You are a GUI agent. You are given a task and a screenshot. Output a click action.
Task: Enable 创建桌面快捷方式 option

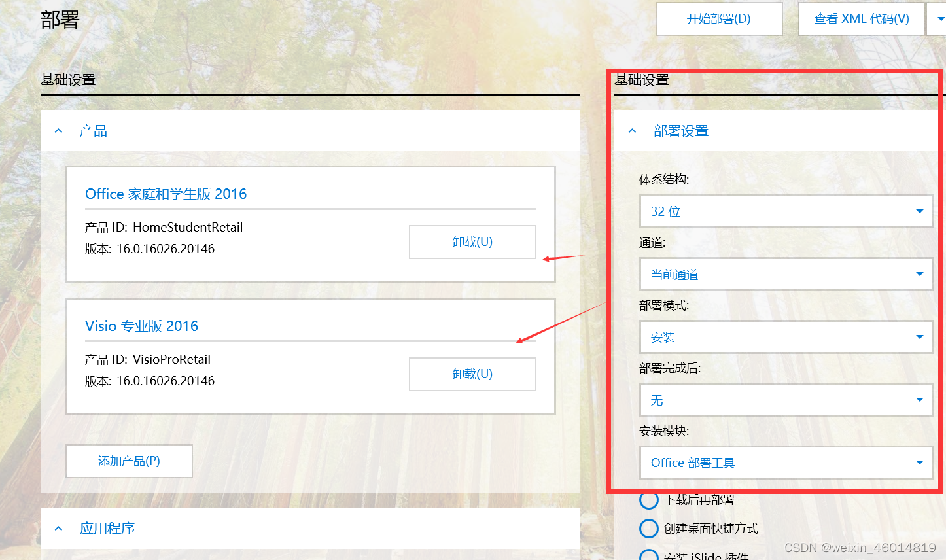(x=648, y=529)
